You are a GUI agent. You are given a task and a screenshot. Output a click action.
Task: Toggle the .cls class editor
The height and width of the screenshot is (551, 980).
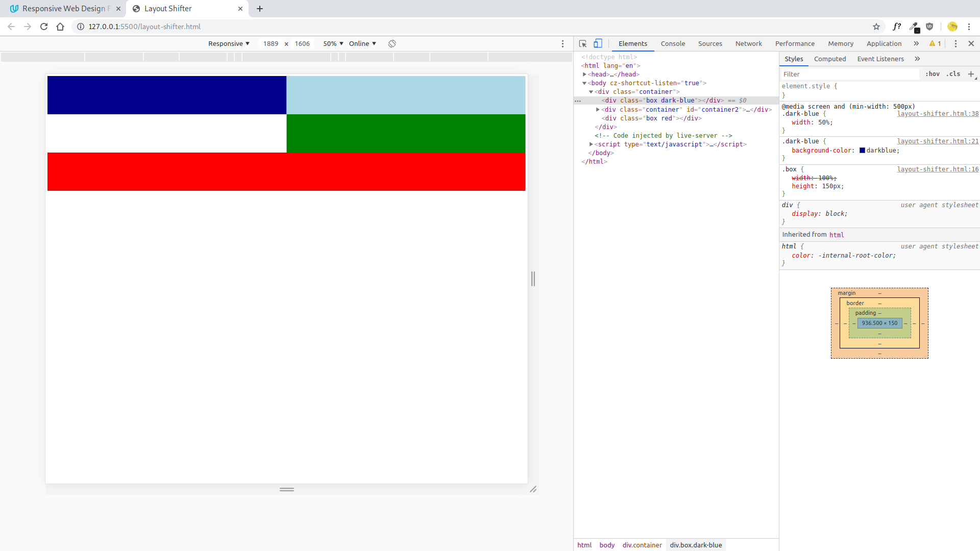pyautogui.click(x=953, y=74)
